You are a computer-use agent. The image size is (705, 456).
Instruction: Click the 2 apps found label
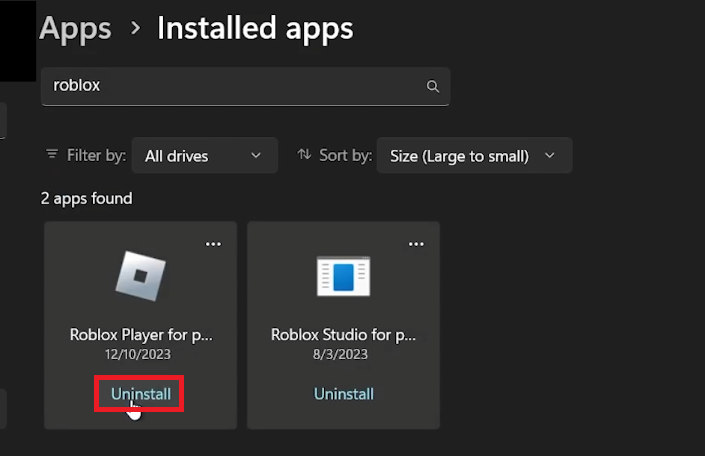pos(86,198)
